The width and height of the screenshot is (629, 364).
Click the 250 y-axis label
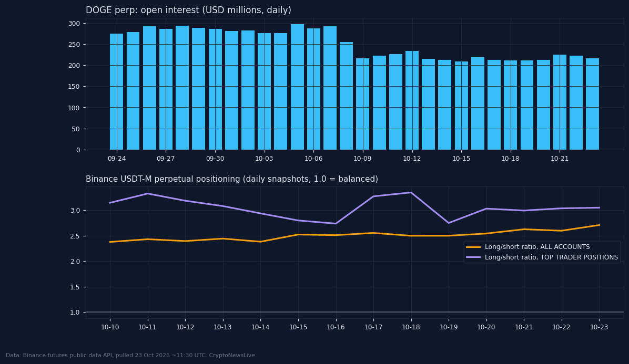74,45
